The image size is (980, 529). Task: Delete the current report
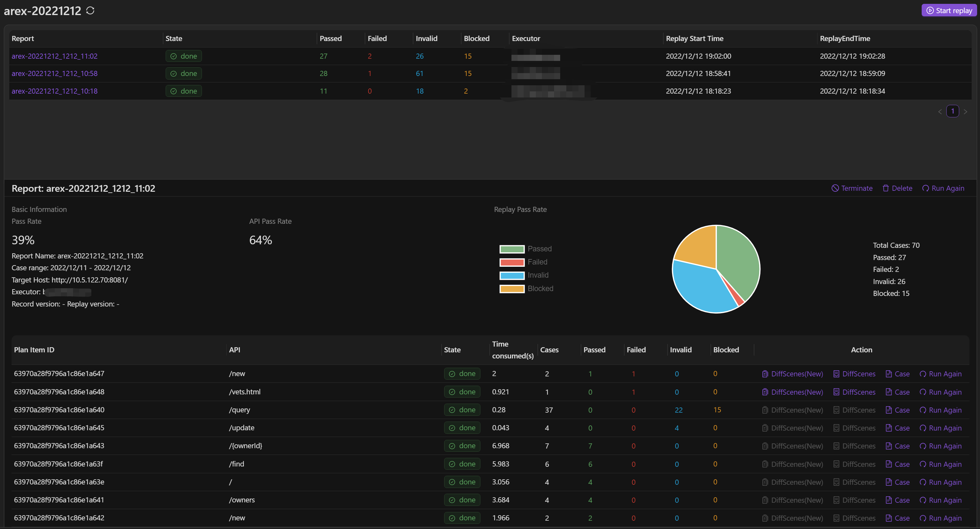coord(897,189)
